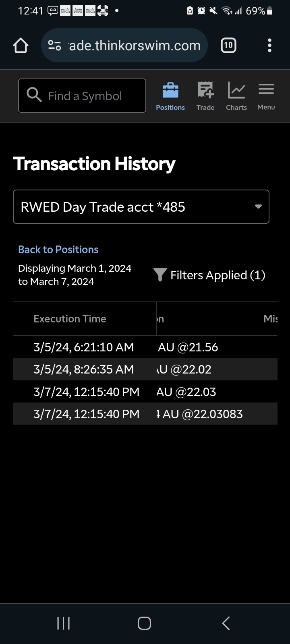The height and width of the screenshot is (644, 290).
Task: Click the funnel filter icon
Action: (x=160, y=275)
